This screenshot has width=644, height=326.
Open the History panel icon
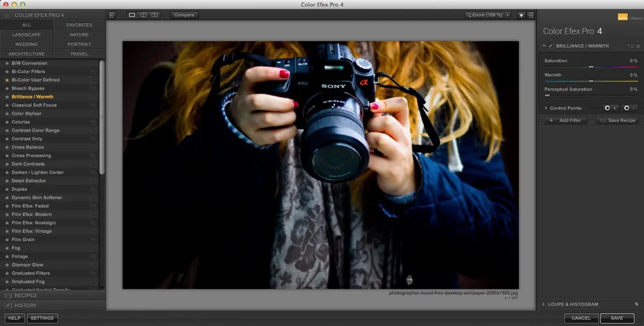(8, 305)
